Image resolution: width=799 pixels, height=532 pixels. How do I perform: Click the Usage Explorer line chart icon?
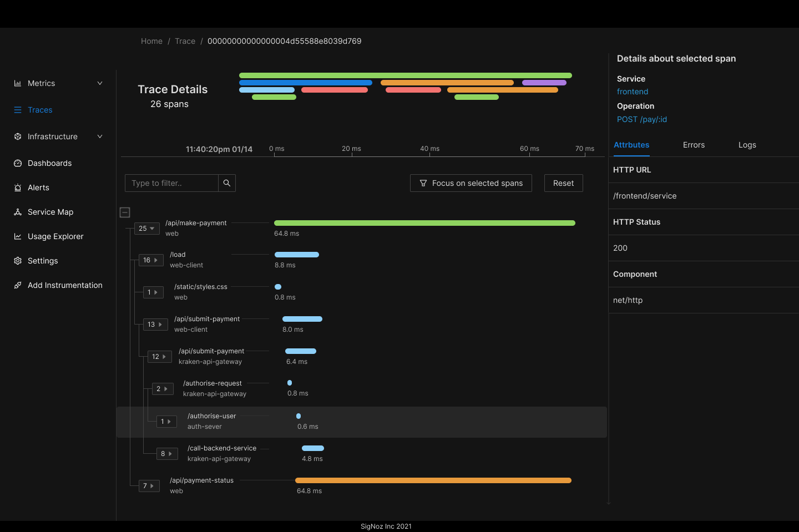coord(18,236)
